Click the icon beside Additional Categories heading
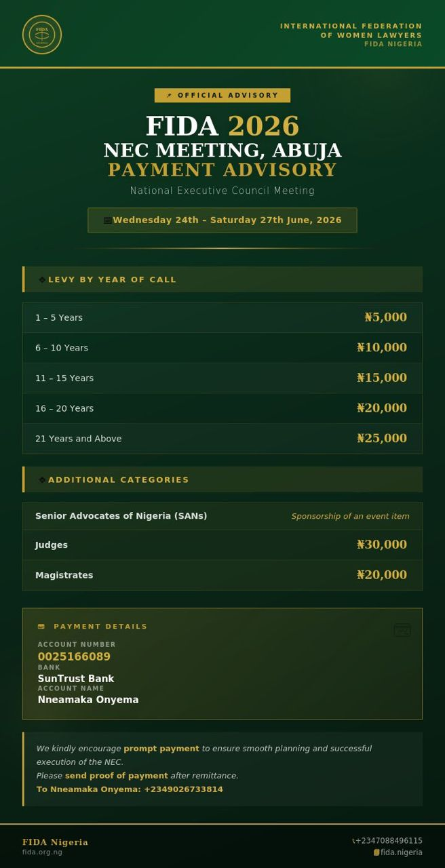This screenshot has height=868, width=445. pos(42,479)
